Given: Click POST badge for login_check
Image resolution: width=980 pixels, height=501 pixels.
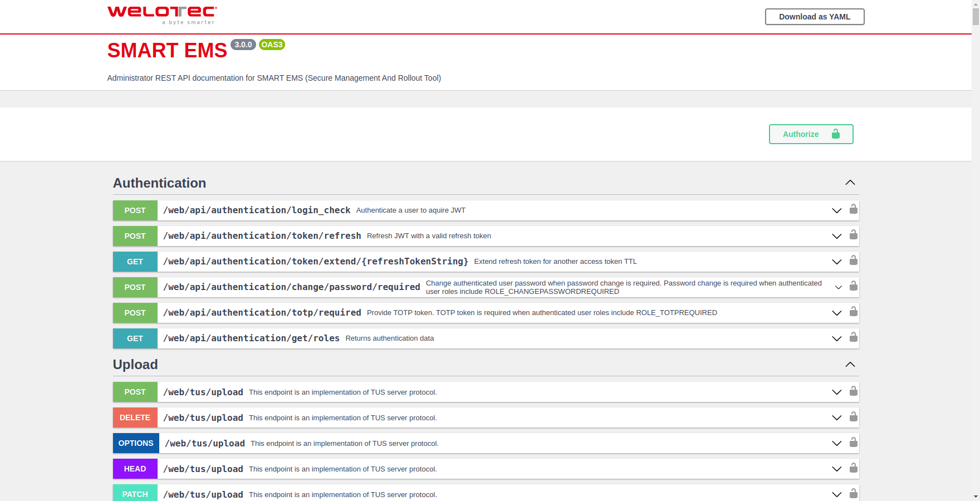Looking at the screenshot, I should [x=135, y=210].
